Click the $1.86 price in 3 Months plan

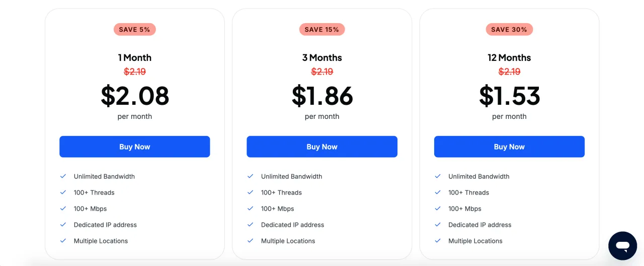coord(322,96)
